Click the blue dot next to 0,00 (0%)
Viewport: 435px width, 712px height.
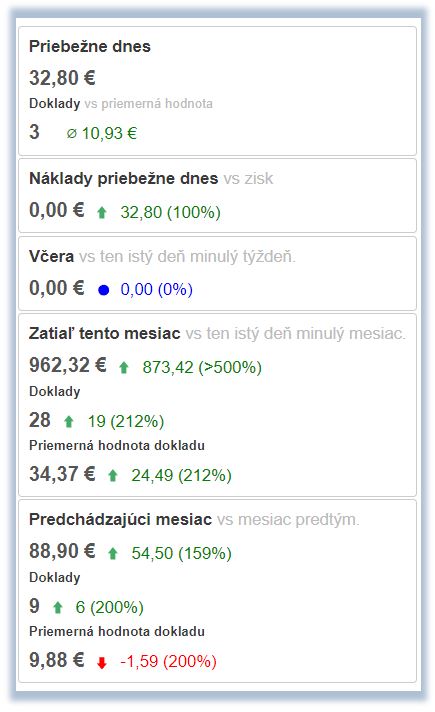click(x=104, y=290)
